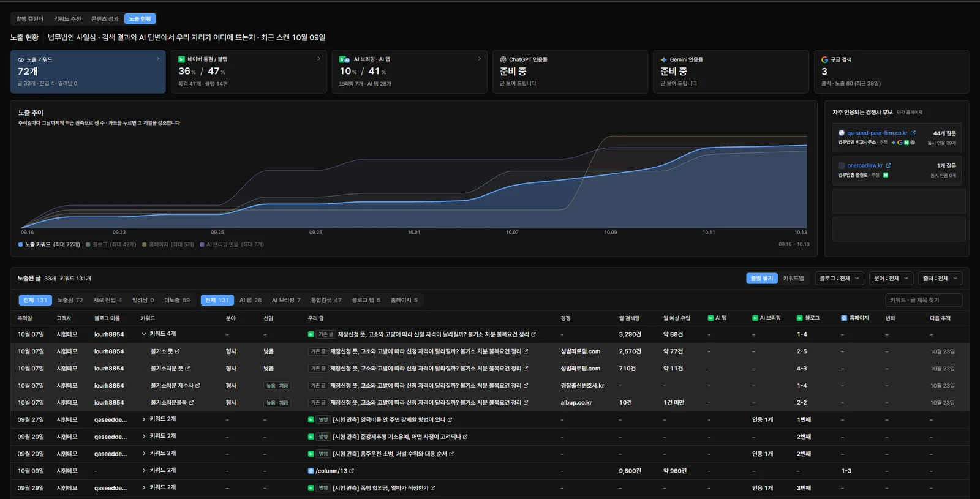Open external link icon beside qa-seed-peer-firm.co.kr
The height and width of the screenshot is (499, 980).
coord(913,133)
